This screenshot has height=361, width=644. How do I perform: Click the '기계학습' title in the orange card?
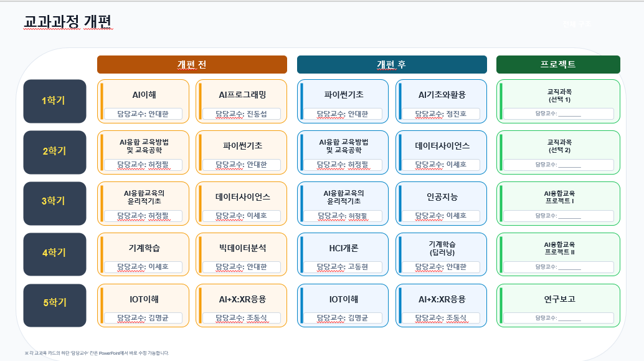coord(144,248)
